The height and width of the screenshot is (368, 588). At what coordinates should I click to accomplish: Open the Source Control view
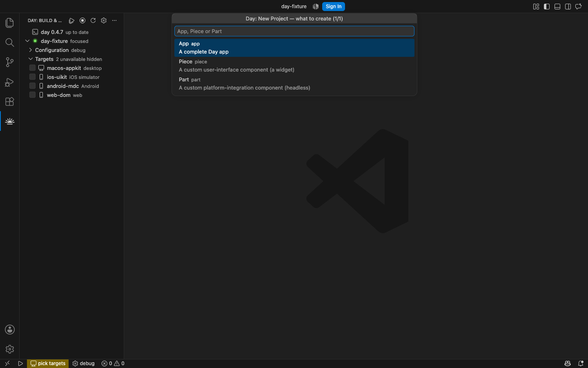click(9, 62)
